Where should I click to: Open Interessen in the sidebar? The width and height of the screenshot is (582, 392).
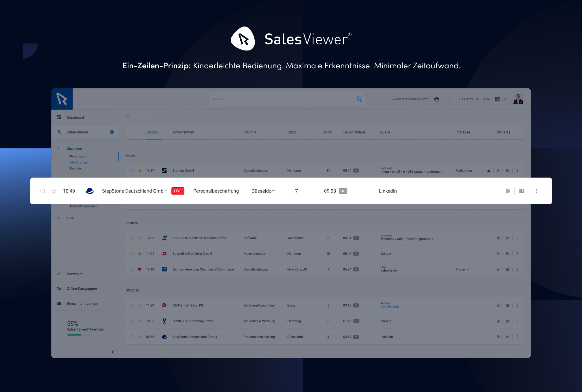[x=75, y=274]
